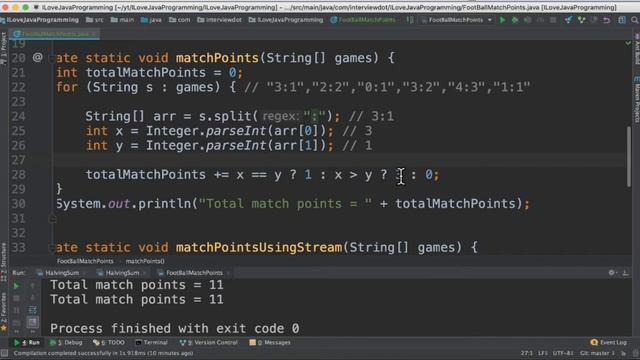Click the Event Log icon in the status bar
The image size is (640, 360).
594,342
